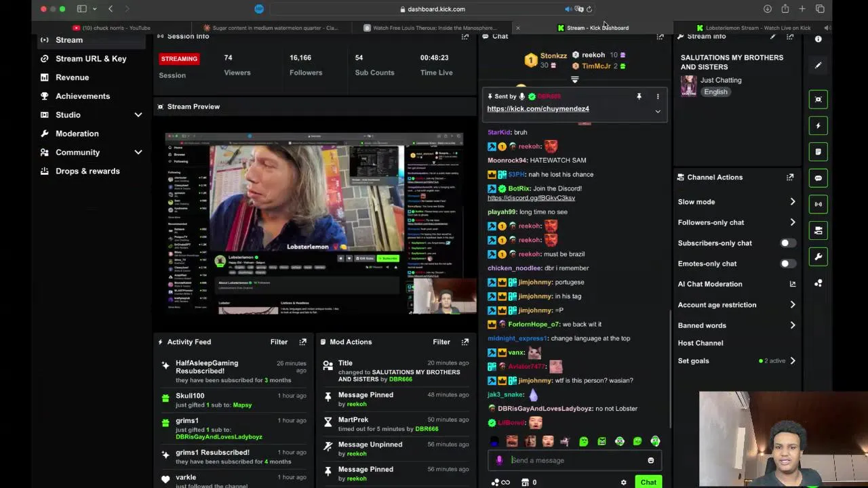Expand the pinned message chevron
Image resolution: width=868 pixels, height=488 pixels.
pos(658,111)
